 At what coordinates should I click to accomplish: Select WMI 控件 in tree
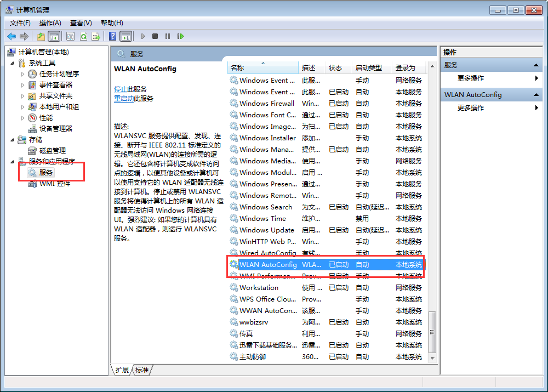[x=54, y=184]
